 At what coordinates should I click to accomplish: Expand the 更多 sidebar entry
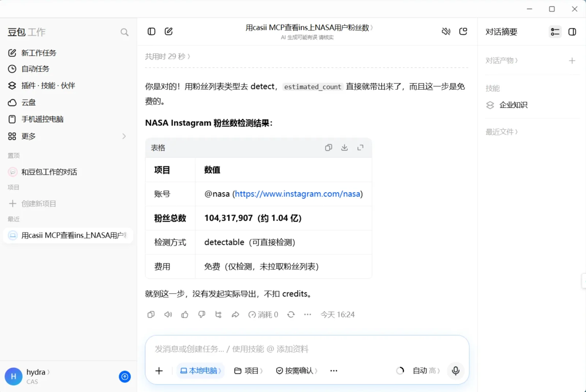click(x=67, y=136)
